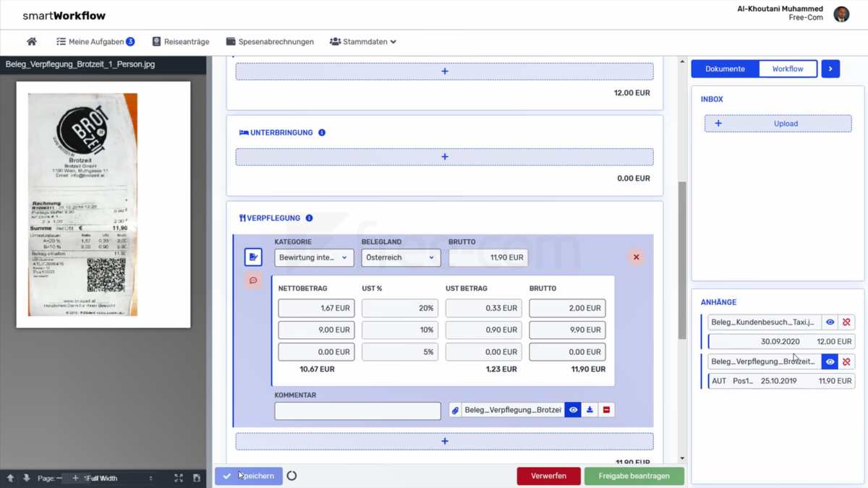Select the edit icon beside the Verpflegung category row

[x=252, y=257]
